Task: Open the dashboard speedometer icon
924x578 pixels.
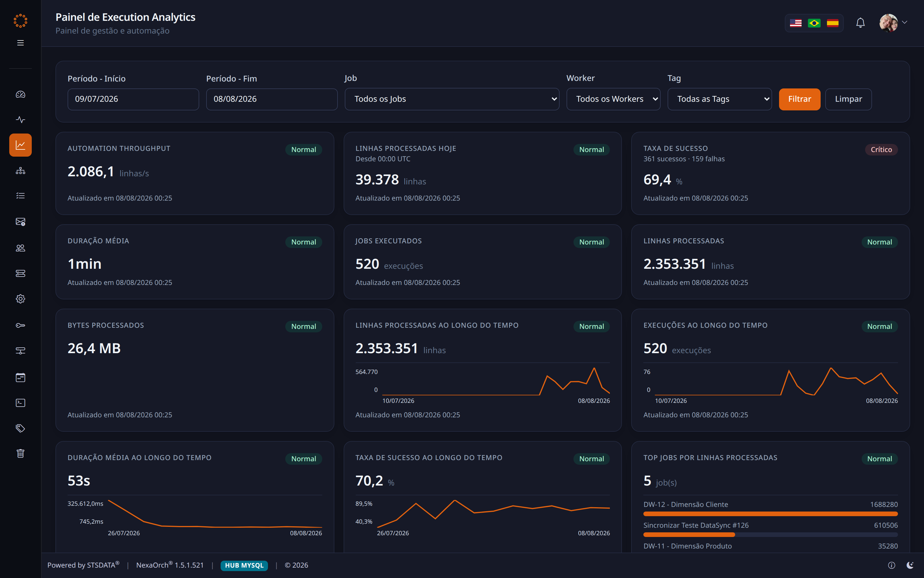Action: [21, 94]
